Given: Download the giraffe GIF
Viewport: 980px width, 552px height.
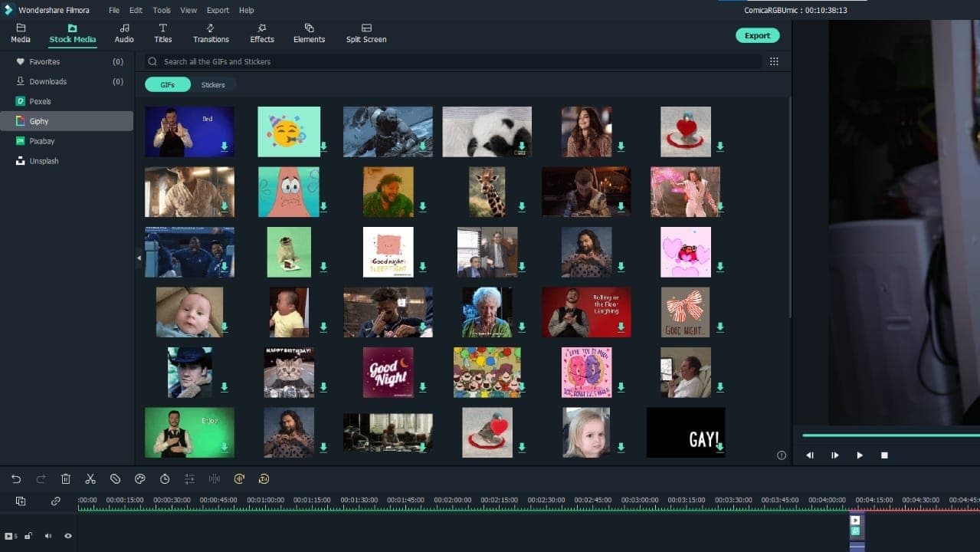Looking at the screenshot, I should pos(522,207).
